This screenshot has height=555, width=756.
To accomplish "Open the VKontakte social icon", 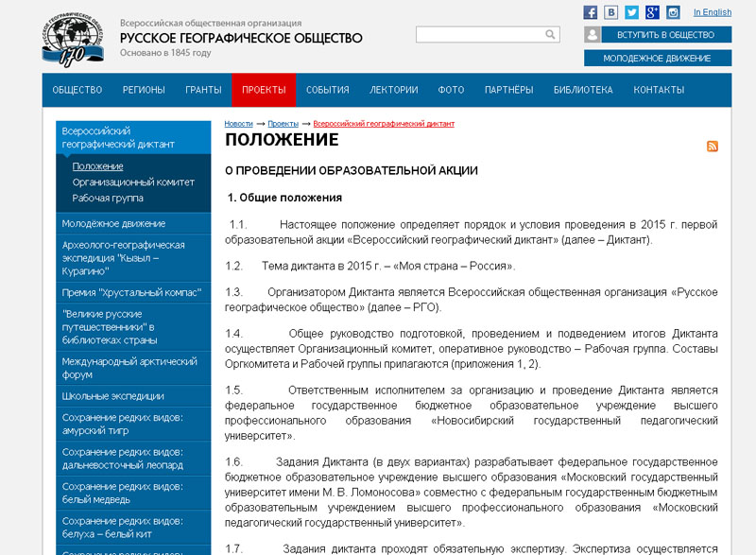I will [x=610, y=12].
